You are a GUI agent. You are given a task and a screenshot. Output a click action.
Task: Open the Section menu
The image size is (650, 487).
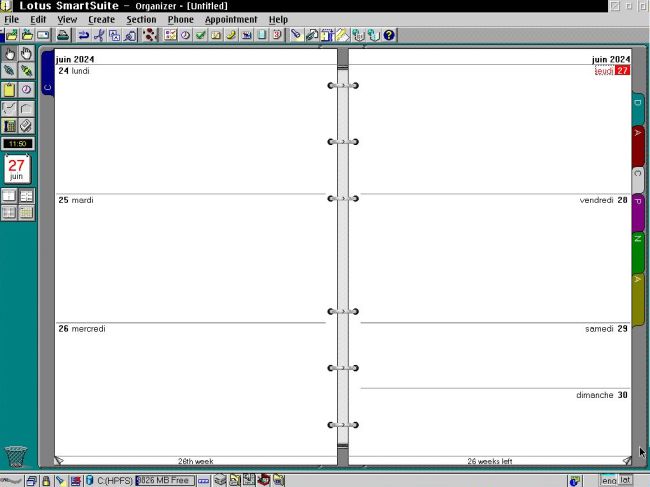141,19
